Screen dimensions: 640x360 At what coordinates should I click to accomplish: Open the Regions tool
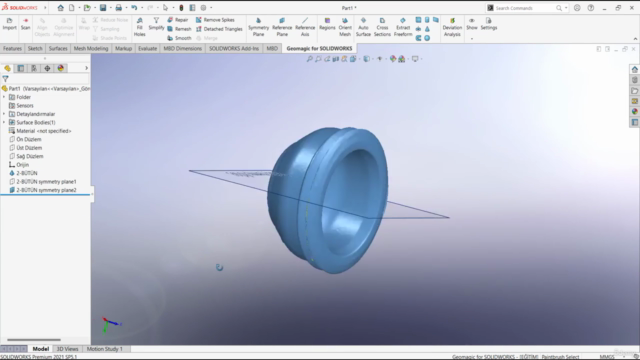click(x=327, y=24)
